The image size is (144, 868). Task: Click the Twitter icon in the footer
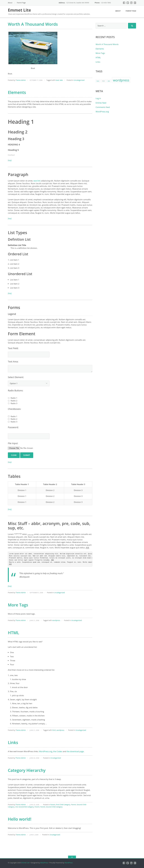click(x=127, y=863)
